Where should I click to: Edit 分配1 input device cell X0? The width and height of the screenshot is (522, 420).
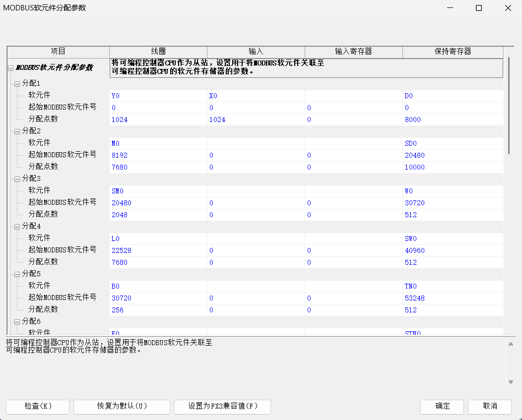256,96
